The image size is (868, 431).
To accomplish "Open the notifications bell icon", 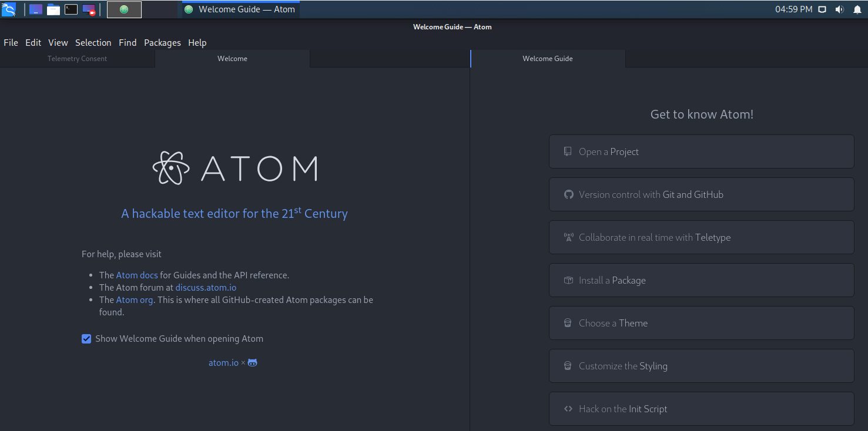I will point(857,9).
